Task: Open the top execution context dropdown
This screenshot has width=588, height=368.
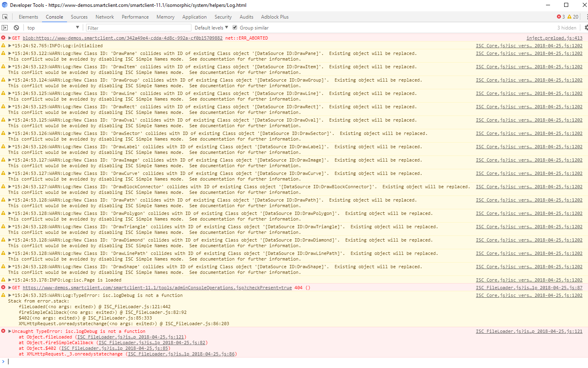Action: click(x=53, y=28)
